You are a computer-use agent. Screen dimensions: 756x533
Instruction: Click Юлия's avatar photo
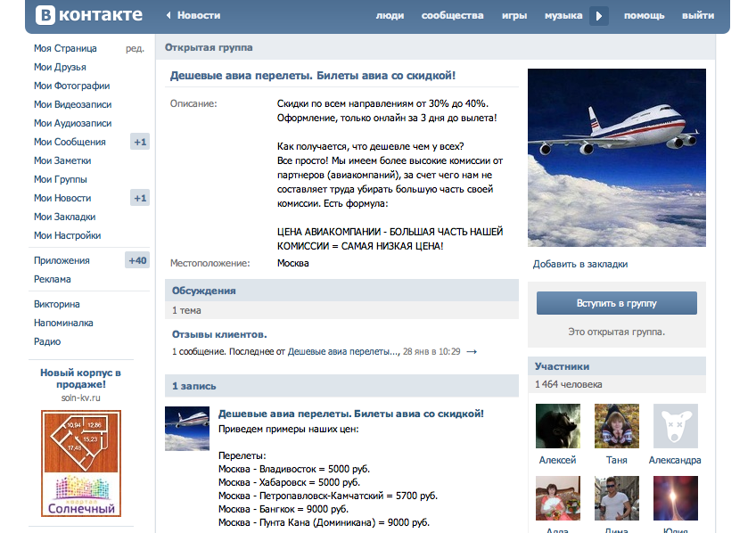[676, 498]
